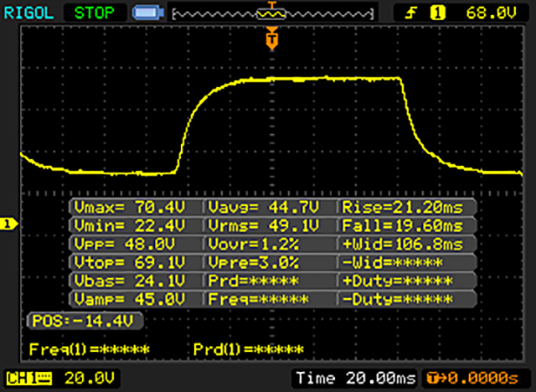Click the 68.0V trigger level value
The height and width of the screenshot is (392, 536).
(491, 13)
